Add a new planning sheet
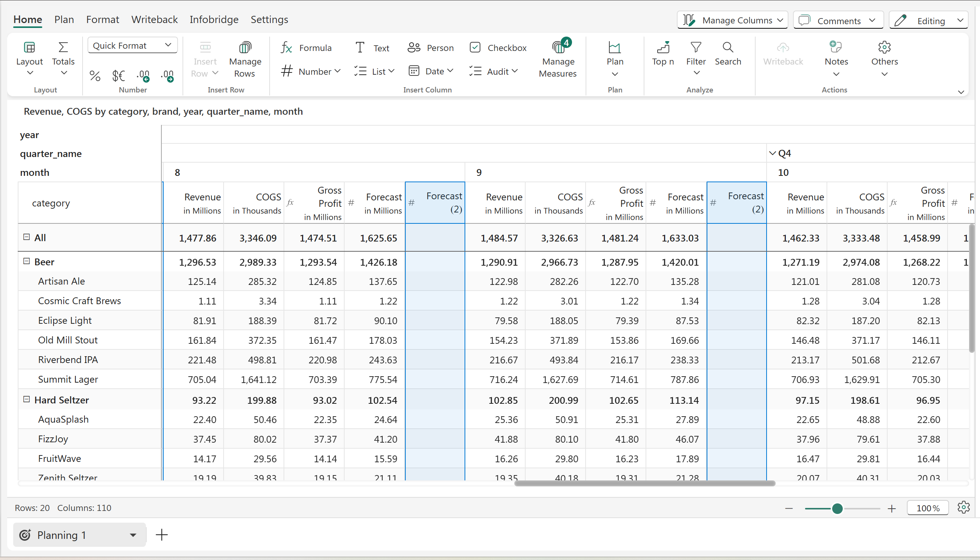This screenshot has width=980, height=560. pyautogui.click(x=162, y=535)
